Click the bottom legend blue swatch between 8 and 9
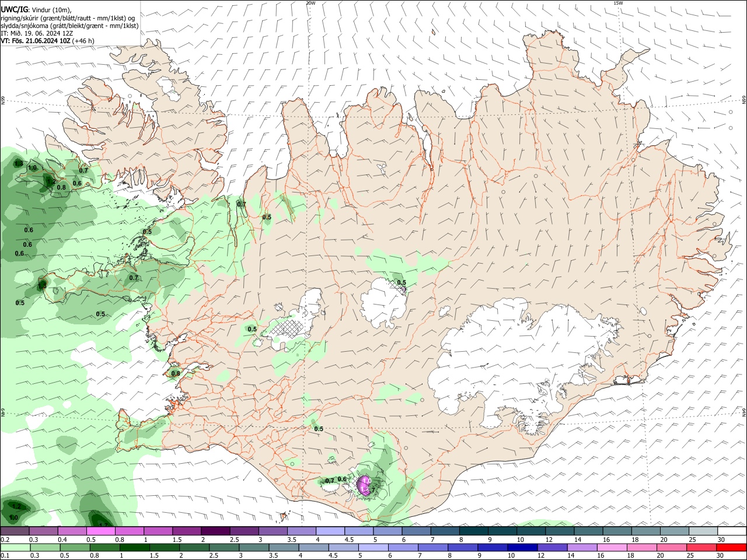Screen dimensions: 747x560 [x=463, y=548]
